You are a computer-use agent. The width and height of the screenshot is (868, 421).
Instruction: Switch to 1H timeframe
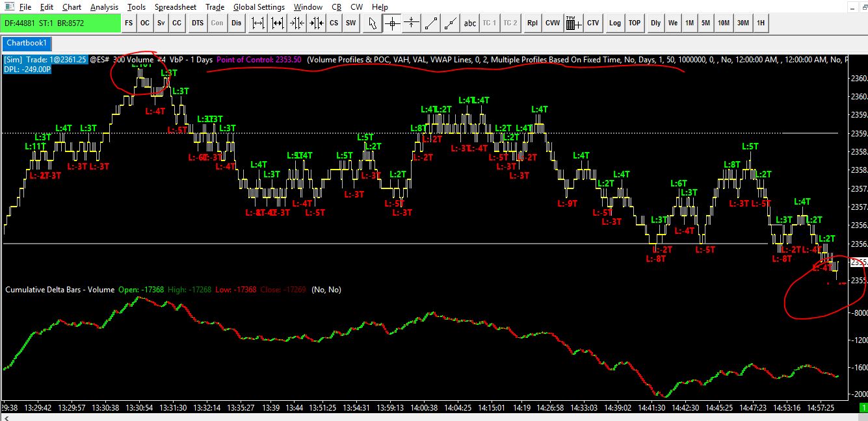(761, 23)
